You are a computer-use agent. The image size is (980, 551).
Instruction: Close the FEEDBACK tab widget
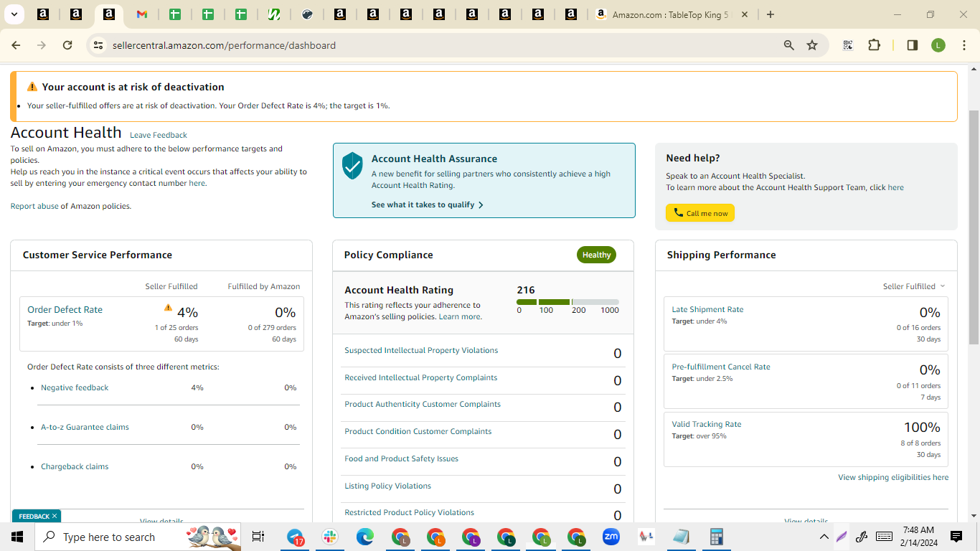click(x=54, y=516)
